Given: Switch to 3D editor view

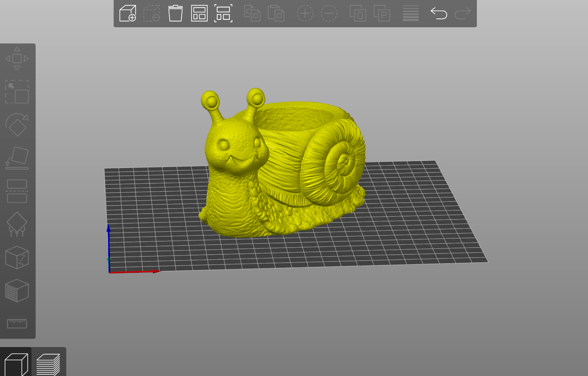Looking at the screenshot, I should [16, 364].
